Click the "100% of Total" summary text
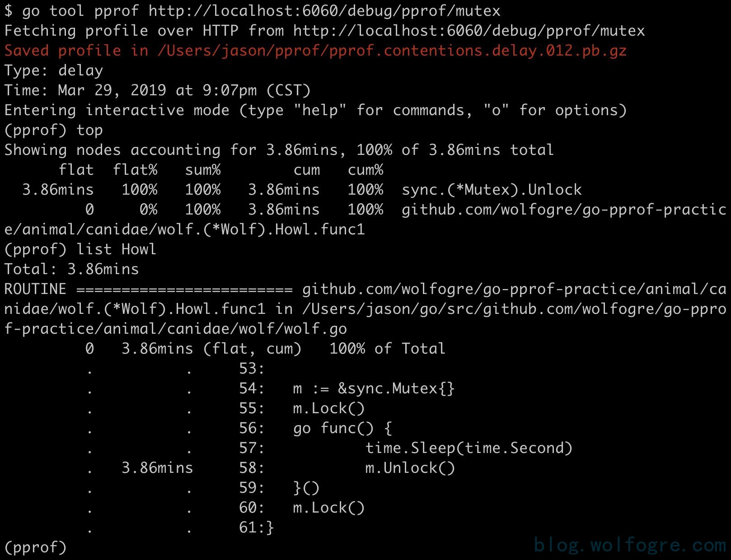This screenshot has height=560, width=731. coord(387,349)
